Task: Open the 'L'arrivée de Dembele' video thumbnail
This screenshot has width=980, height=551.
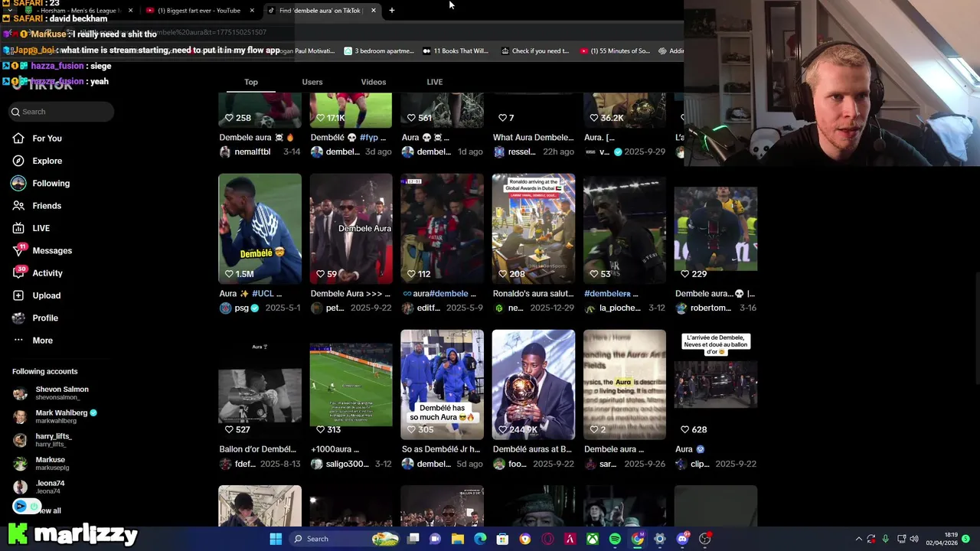Action: (715, 385)
